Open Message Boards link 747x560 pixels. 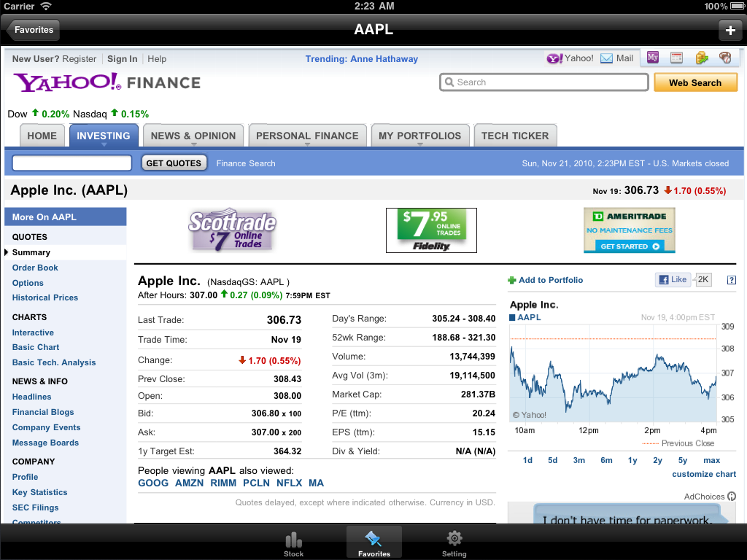coord(45,443)
